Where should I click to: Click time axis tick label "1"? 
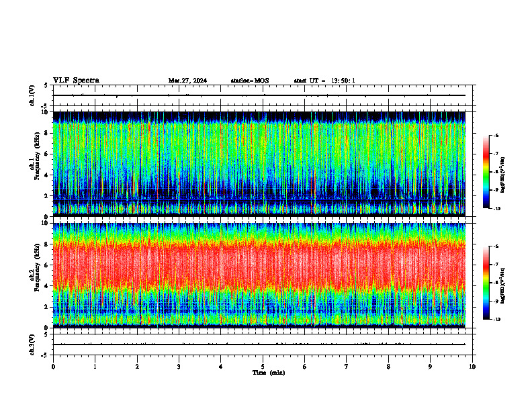(95, 367)
